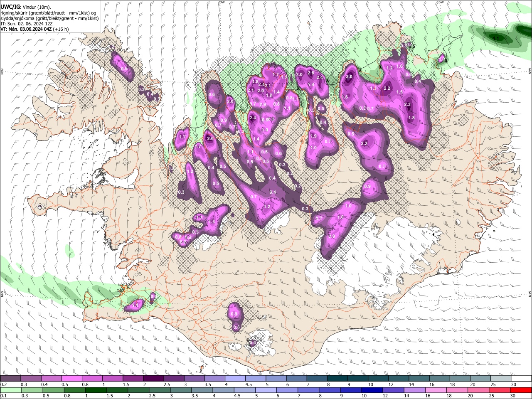Pick the medium green 0.5 swatch in the lower row
532x399 pixels.
pyautogui.click(x=53, y=390)
